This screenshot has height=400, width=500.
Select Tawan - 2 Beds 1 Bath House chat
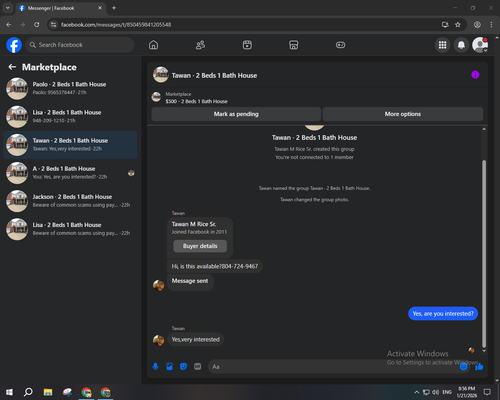click(x=70, y=145)
